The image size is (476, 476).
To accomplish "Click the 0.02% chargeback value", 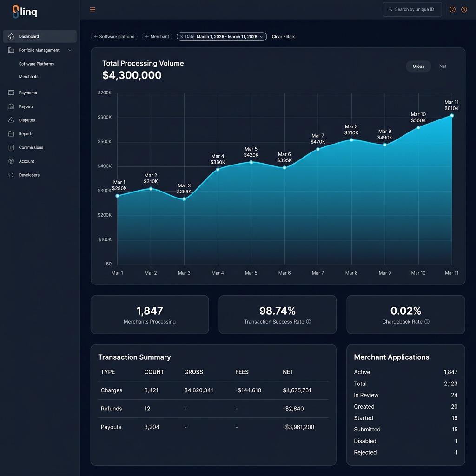I will tap(405, 311).
